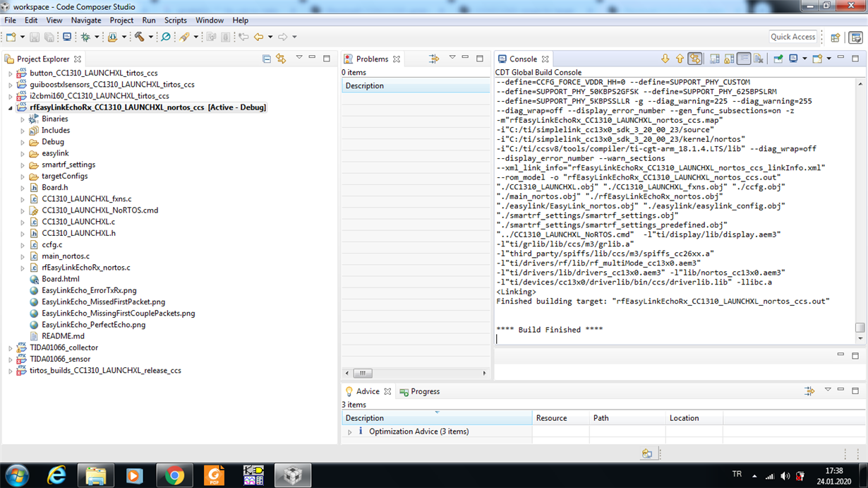Viewport: 868px width, 488px height.
Task: Click the New project toolbar icon
Action: coord(11,37)
